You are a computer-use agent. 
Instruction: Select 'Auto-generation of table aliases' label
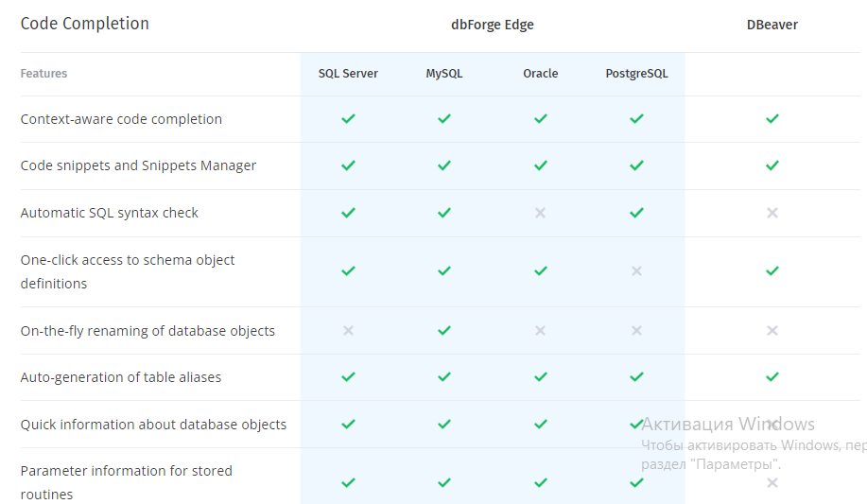(x=120, y=377)
